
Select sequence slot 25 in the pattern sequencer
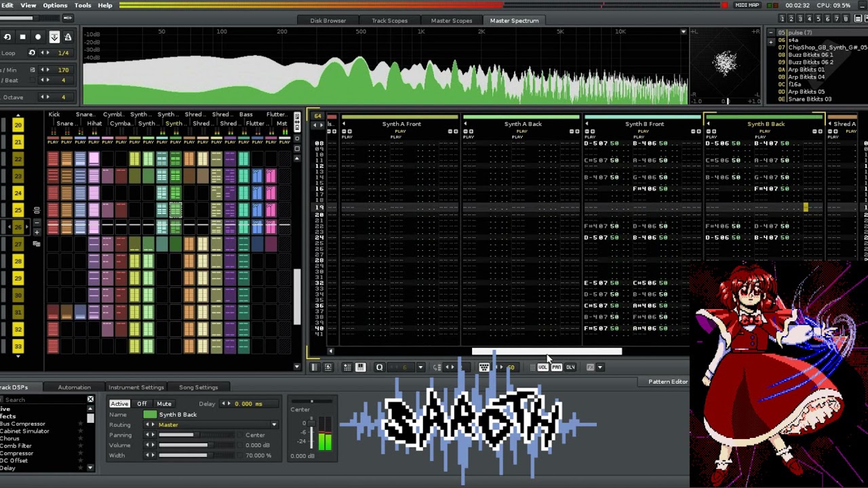click(x=18, y=210)
